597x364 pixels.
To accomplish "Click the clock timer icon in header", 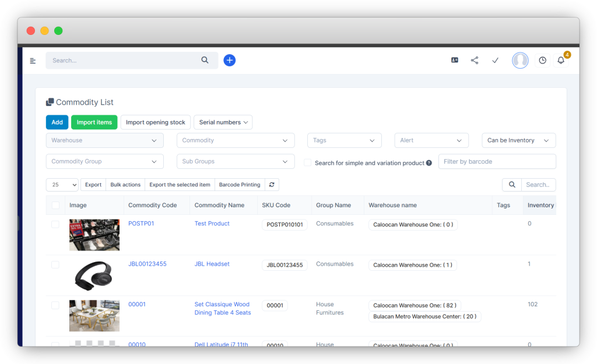I will point(542,61).
